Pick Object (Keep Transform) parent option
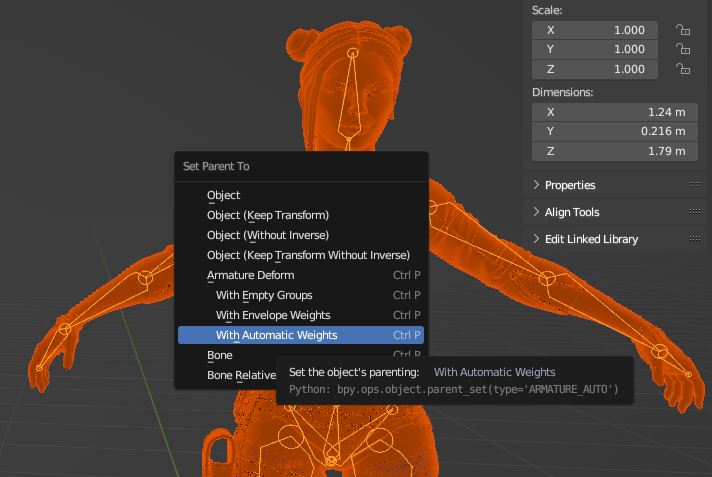 coord(267,215)
